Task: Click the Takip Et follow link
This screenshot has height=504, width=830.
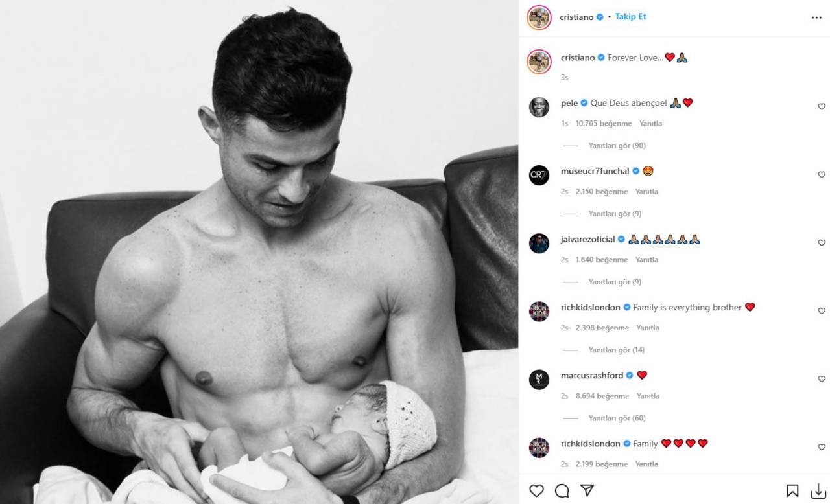Action: click(x=630, y=17)
